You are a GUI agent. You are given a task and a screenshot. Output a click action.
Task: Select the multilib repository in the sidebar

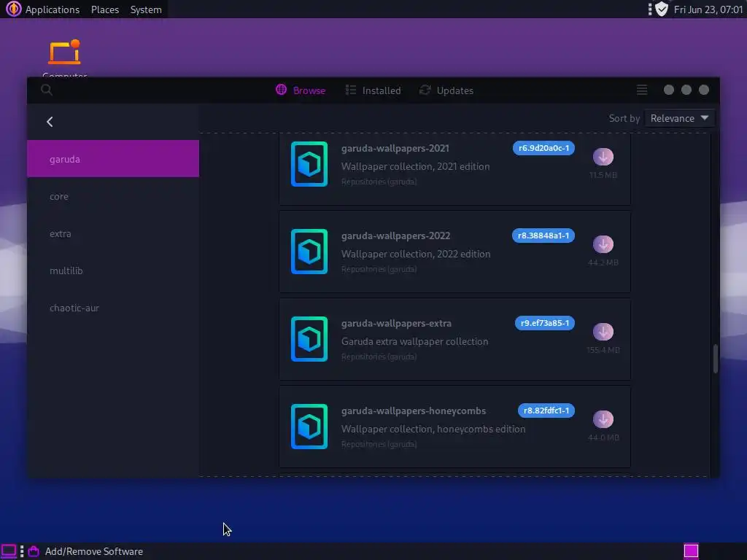point(113,271)
